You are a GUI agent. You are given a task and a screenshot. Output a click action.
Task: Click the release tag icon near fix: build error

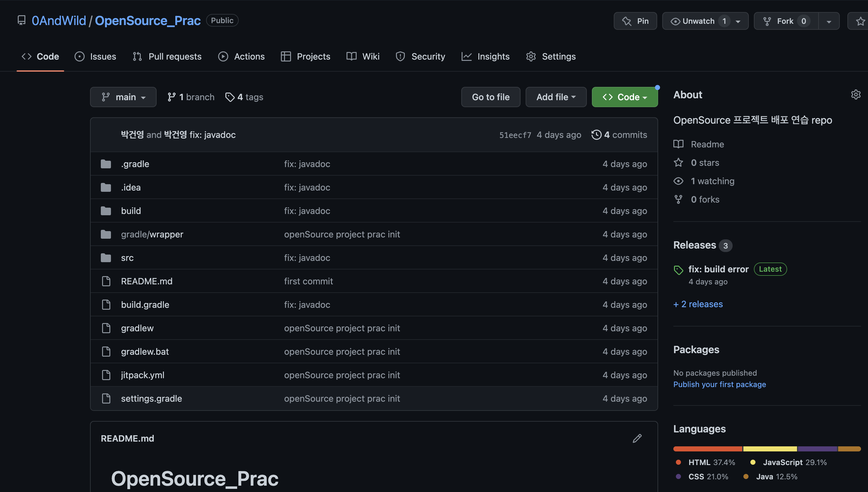[x=678, y=270]
